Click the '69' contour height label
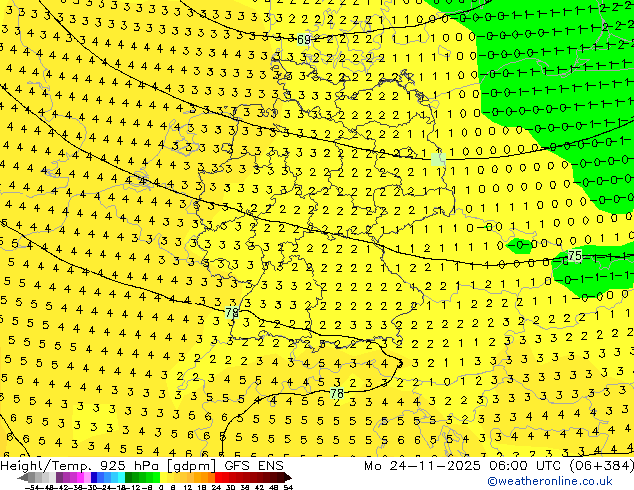 coord(304,40)
